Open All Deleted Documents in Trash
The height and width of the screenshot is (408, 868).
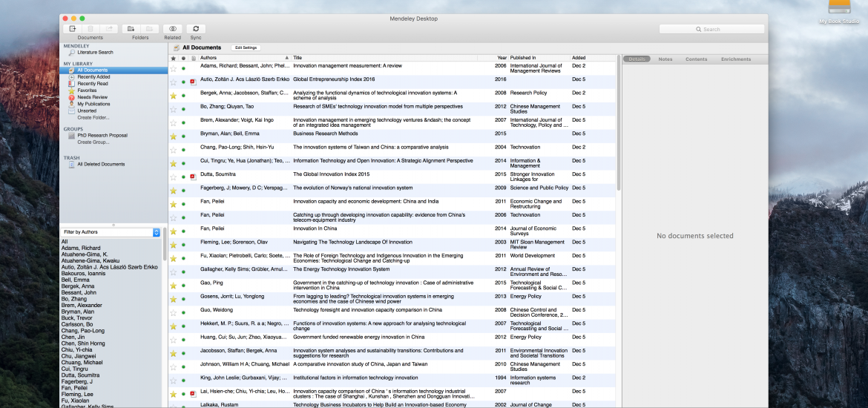[101, 165]
